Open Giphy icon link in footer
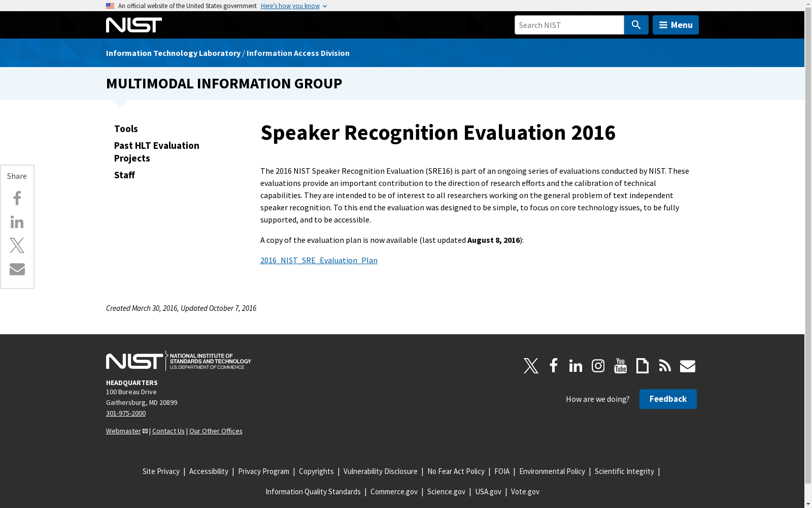Viewport: 812px width, 508px height. coord(642,366)
